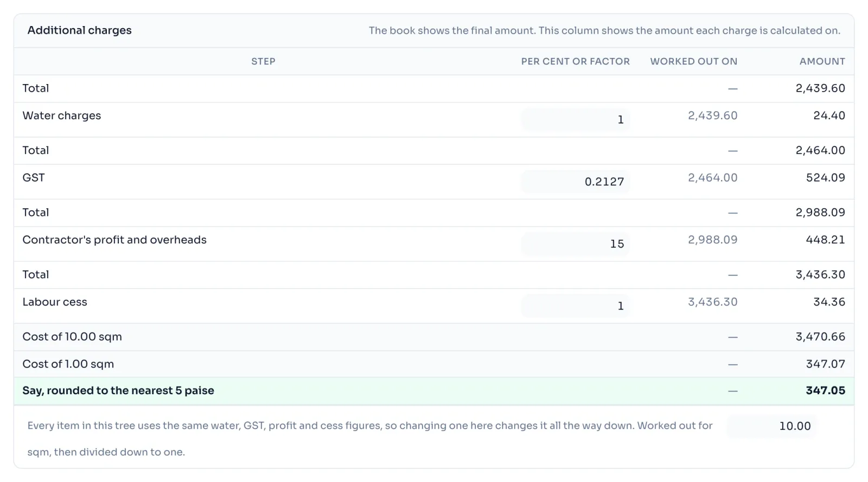868x482 pixels.
Task: Edit the Water charges per cent field
Action: [575, 119]
